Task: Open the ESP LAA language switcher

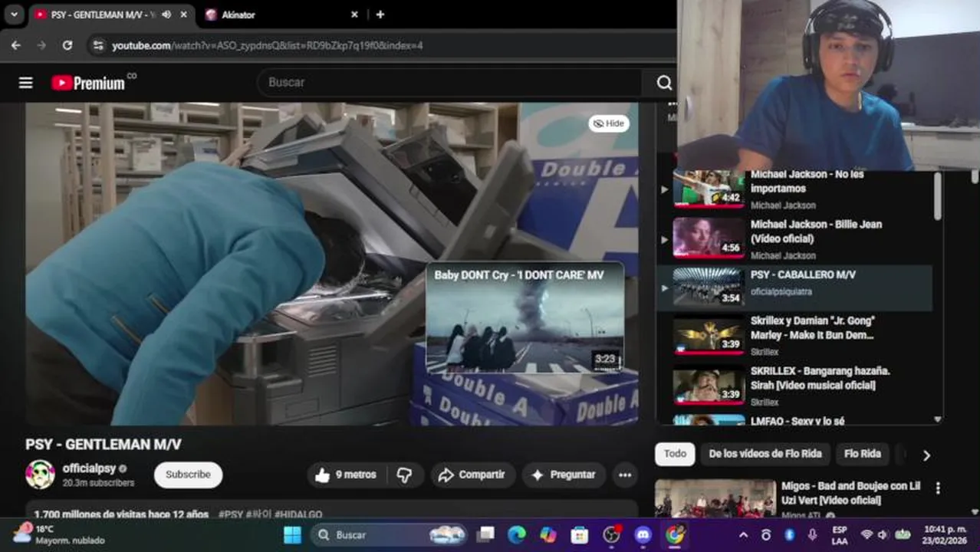Action: click(x=840, y=534)
